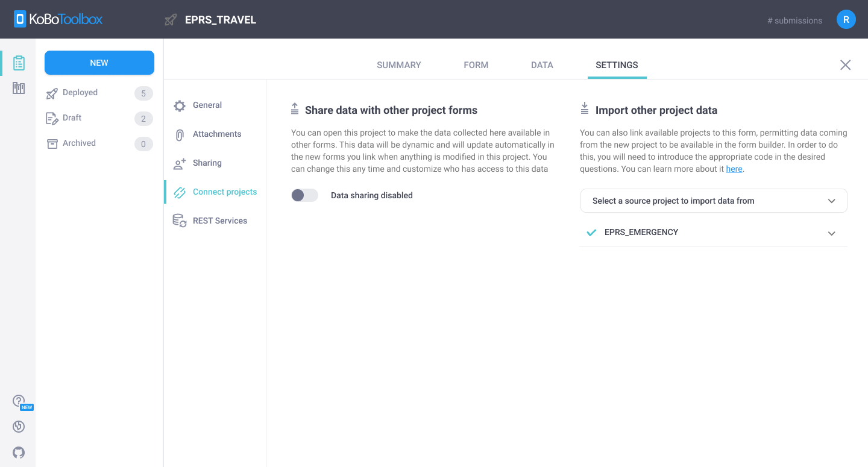The height and width of the screenshot is (467, 868).
Task: Click the help question mark icon
Action: tap(19, 400)
